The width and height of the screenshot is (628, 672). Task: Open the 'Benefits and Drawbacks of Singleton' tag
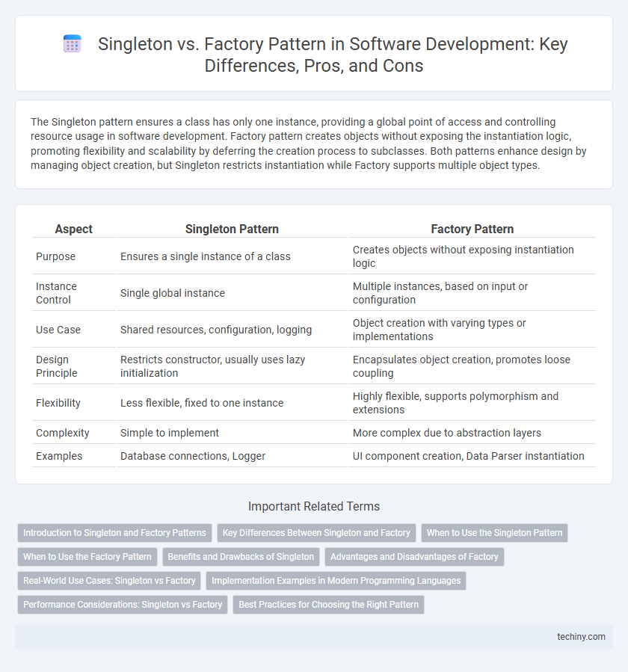click(241, 557)
